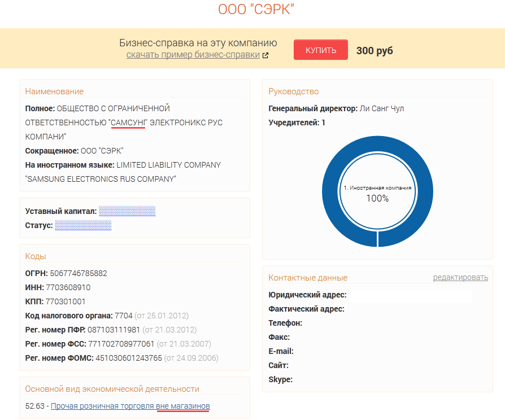Click the Факс label
Viewport: 505px width, 420px height.
279,337
